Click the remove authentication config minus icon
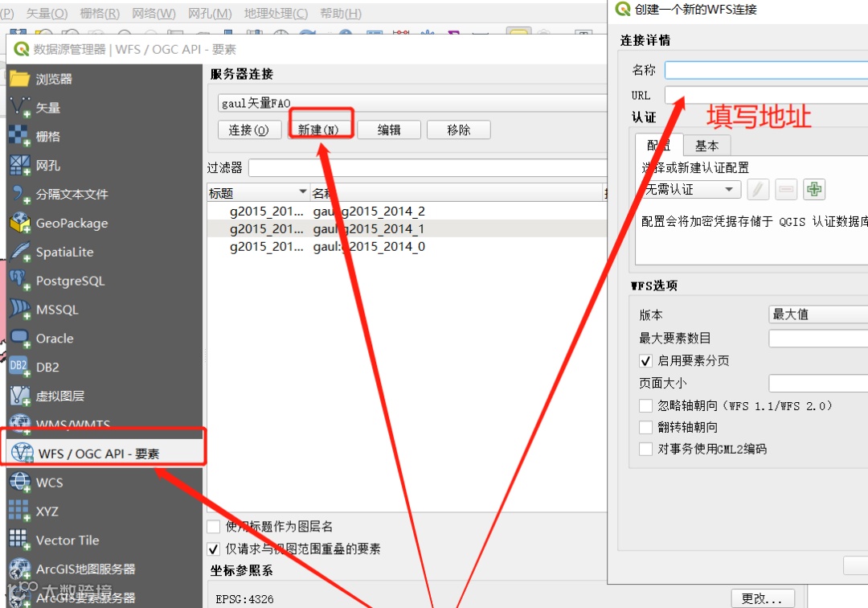Viewport: 868px width, 608px height. pos(785,189)
